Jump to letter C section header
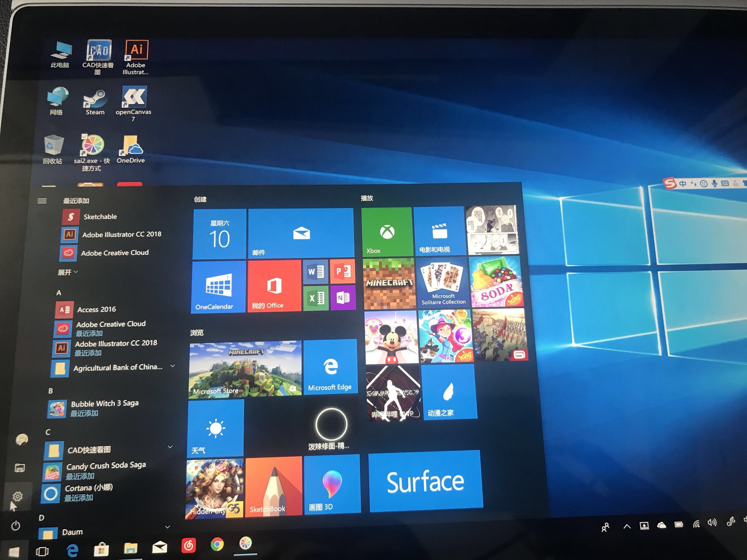The width and height of the screenshot is (747, 560). pyautogui.click(x=48, y=432)
